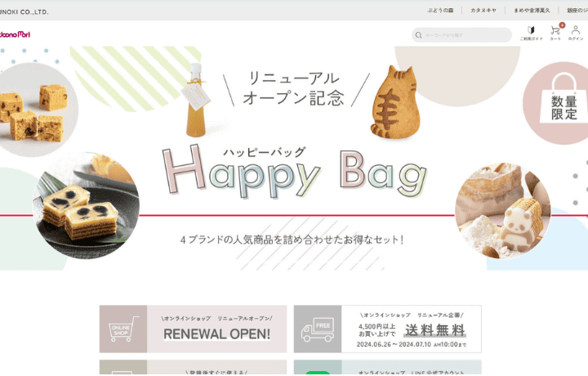Image resolution: width=588 pixels, height=376 pixels.
Task: Click the BUNOKI CO.,LTD. company link
Action: pos(24,12)
